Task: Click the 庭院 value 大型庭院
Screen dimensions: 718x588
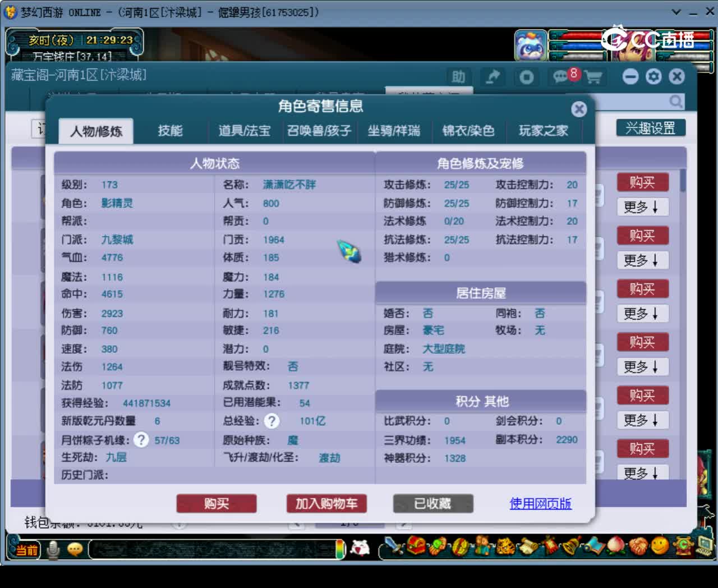Action: pos(444,349)
